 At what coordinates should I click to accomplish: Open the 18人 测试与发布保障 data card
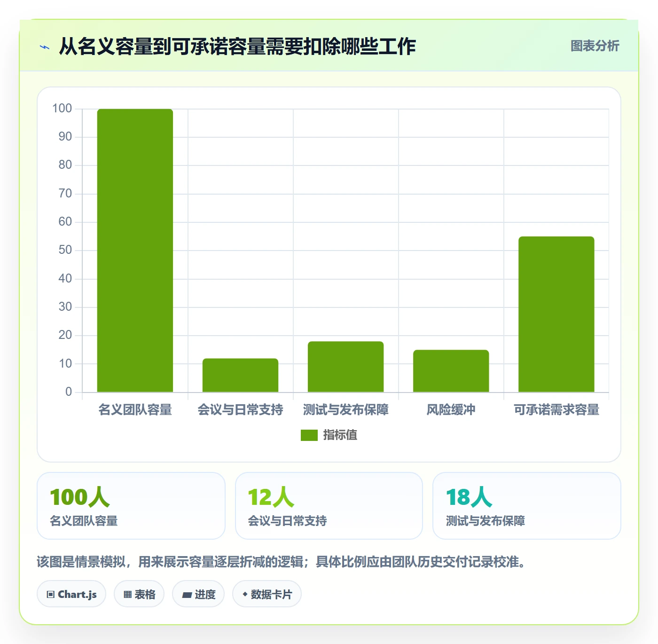527,506
